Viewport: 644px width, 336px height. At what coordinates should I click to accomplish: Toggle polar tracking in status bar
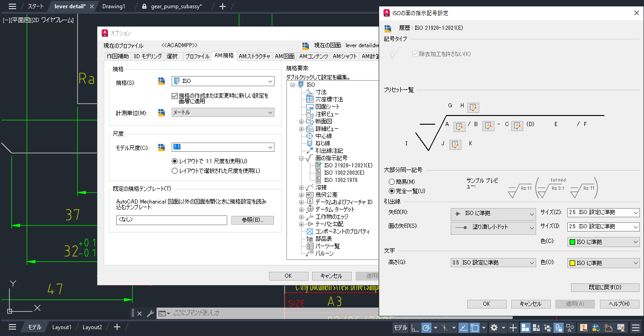point(426,328)
